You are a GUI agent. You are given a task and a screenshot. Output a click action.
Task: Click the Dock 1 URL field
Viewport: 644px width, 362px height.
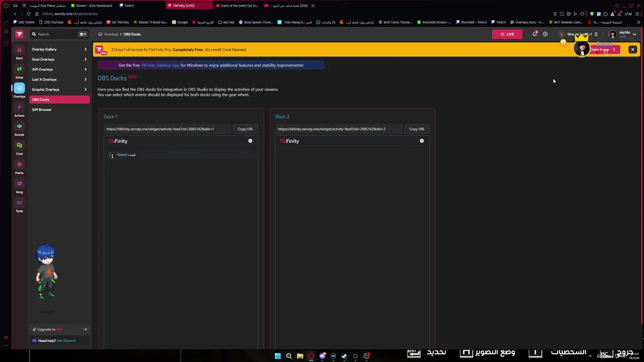[168, 129]
